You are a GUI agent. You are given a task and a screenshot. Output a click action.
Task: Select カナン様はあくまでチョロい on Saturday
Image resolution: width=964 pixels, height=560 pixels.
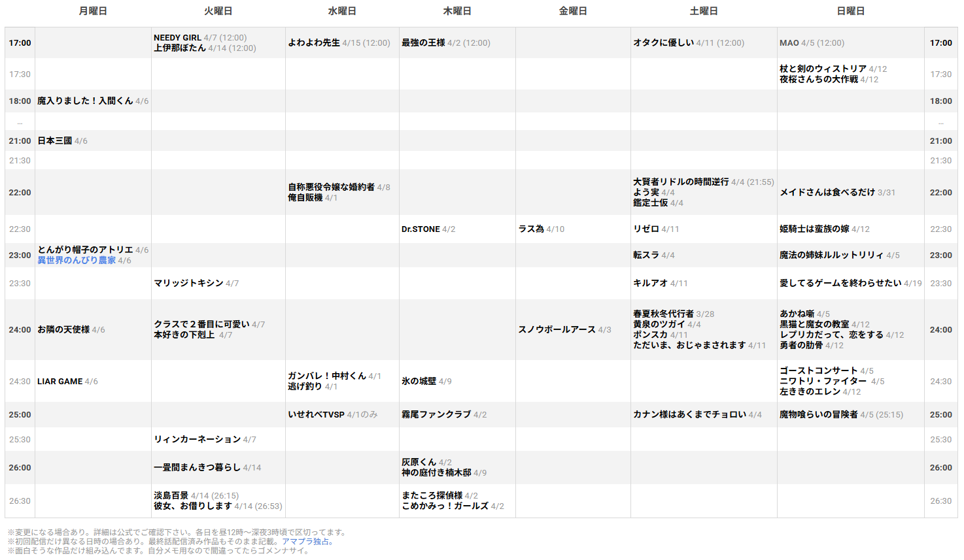pos(689,415)
